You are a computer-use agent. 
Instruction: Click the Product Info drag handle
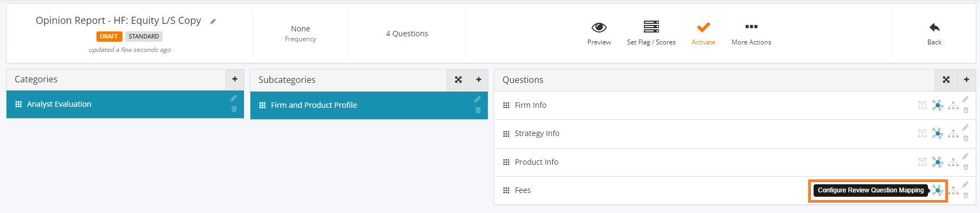click(506, 162)
